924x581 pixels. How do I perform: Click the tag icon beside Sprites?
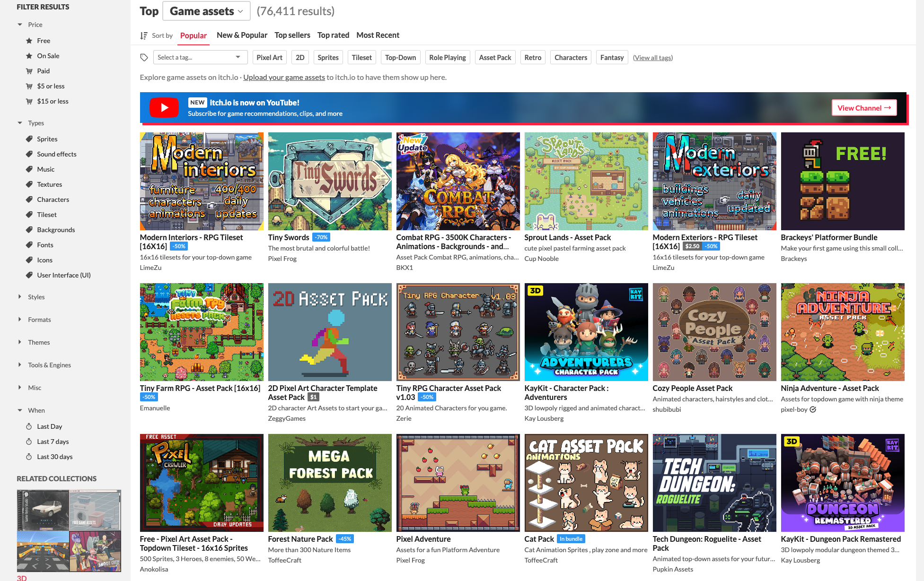(29, 139)
